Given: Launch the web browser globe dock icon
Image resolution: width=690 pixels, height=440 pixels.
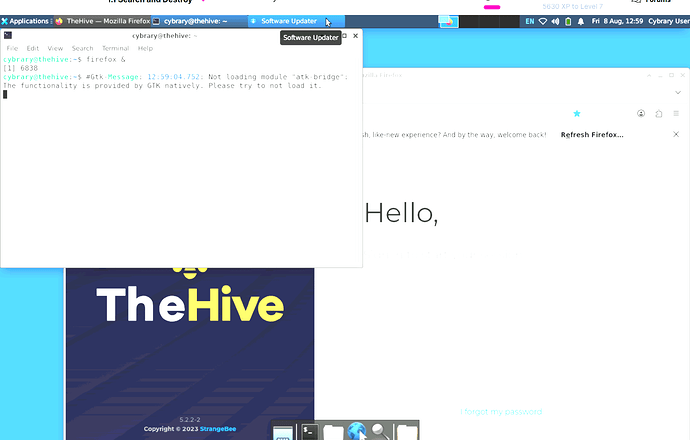Looking at the screenshot, I should point(356,431).
